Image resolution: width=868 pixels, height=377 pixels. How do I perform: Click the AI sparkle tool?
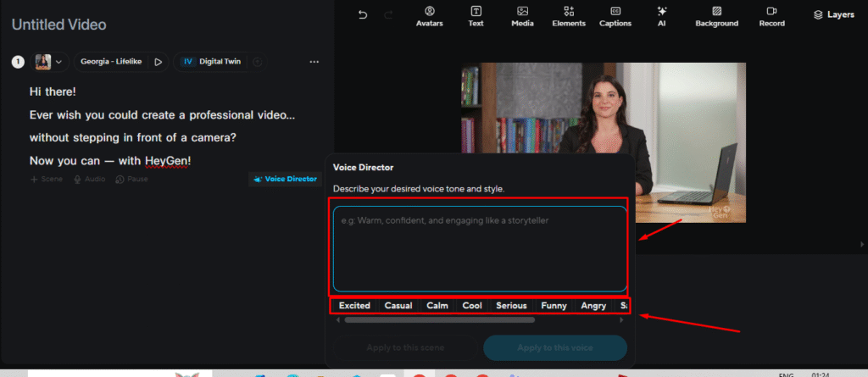[x=661, y=15]
